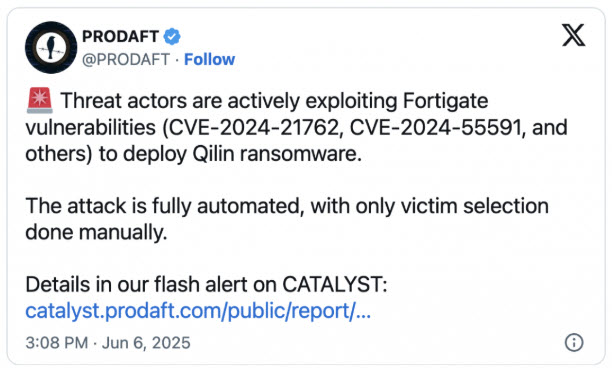
Task: Click the red siren emoji
Action: [x=39, y=100]
